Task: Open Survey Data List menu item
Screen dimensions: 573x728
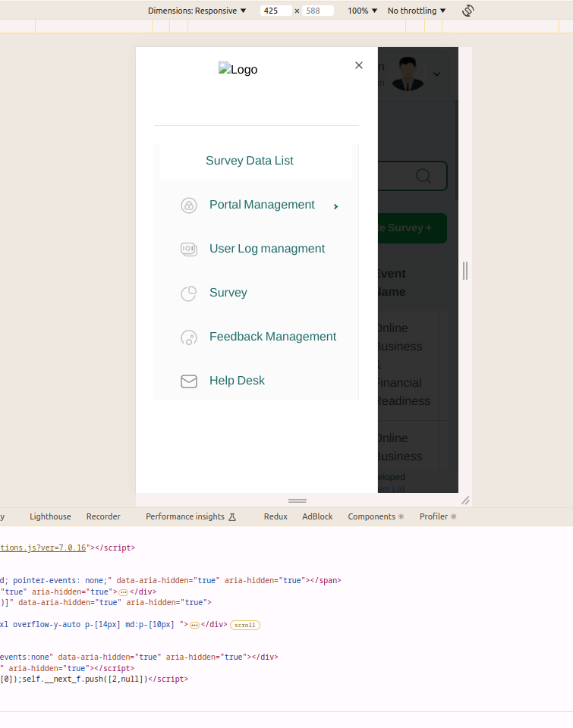Action: [x=256, y=161]
